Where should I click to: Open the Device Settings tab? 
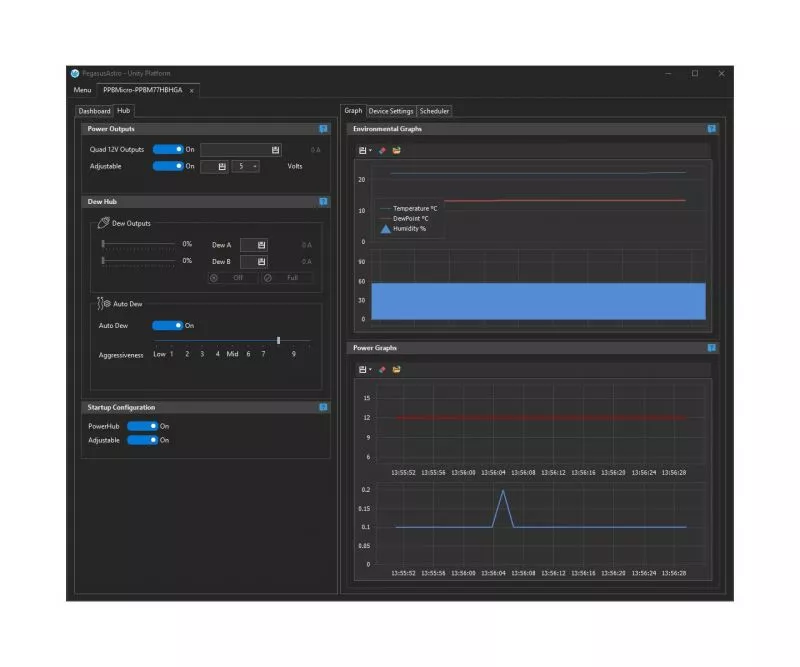[x=391, y=111]
